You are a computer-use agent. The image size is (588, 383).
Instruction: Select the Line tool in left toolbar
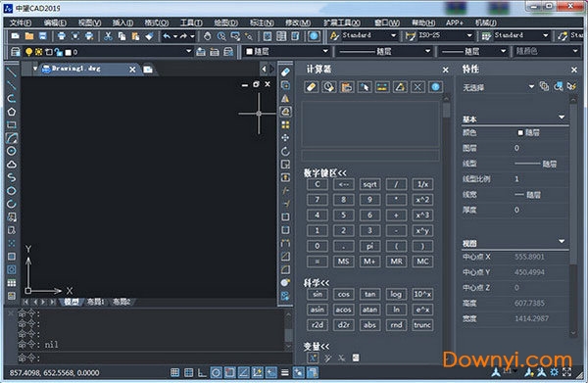click(11, 72)
